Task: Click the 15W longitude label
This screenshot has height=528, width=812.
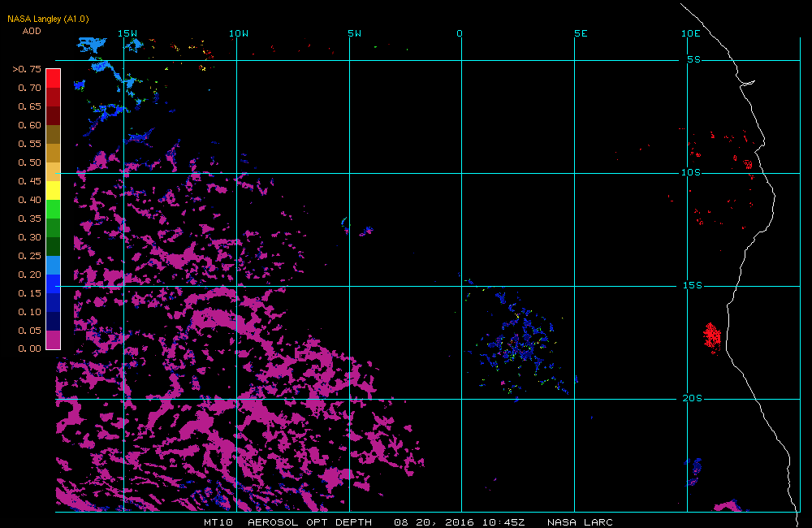Action: [x=127, y=33]
